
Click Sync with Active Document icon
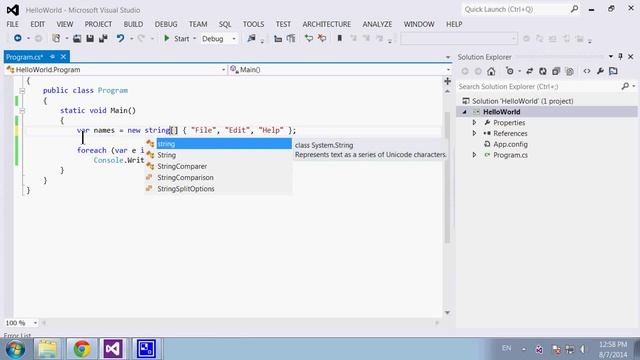pos(529,71)
